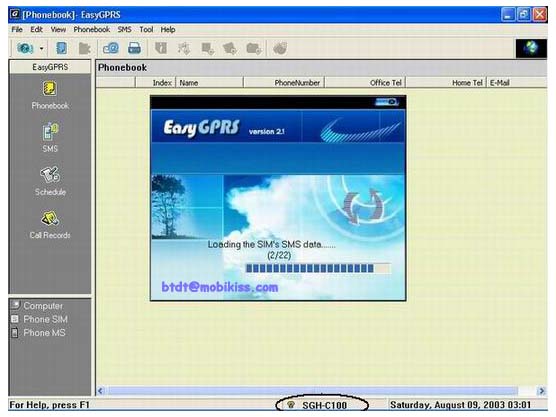Viewport: 556px width, 417px height.
Task: Click the SGH-C100 status bar text
Action: pyautogui.click(x=324, y=405)
